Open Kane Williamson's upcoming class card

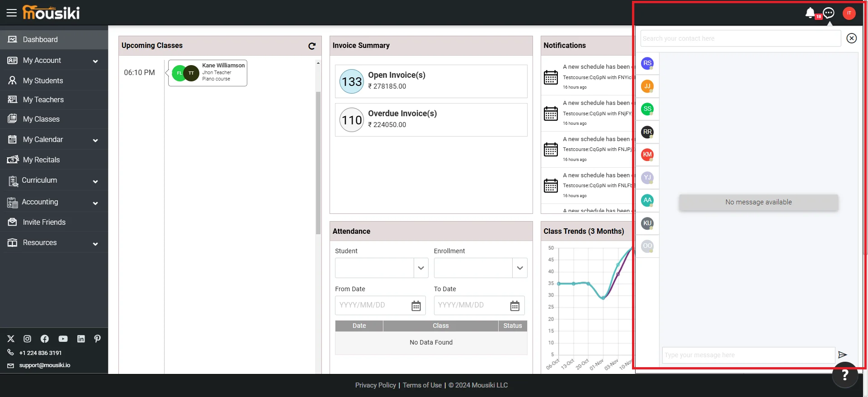[x=208, y=73]
